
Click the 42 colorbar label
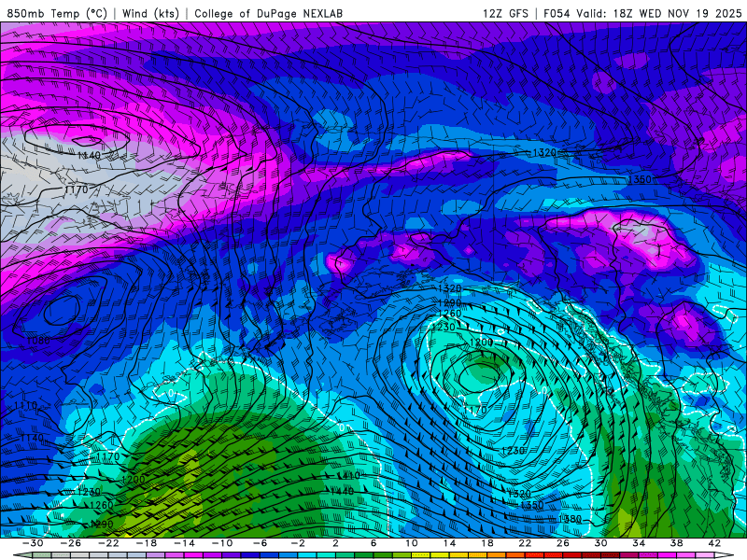click(714, 543)
